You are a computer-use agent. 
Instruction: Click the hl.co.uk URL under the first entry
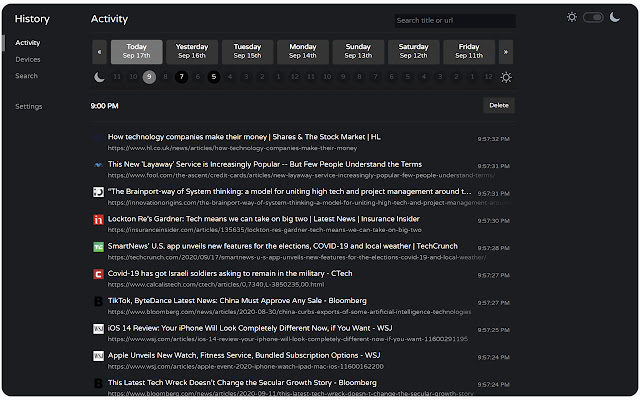[x=232, y=148]
